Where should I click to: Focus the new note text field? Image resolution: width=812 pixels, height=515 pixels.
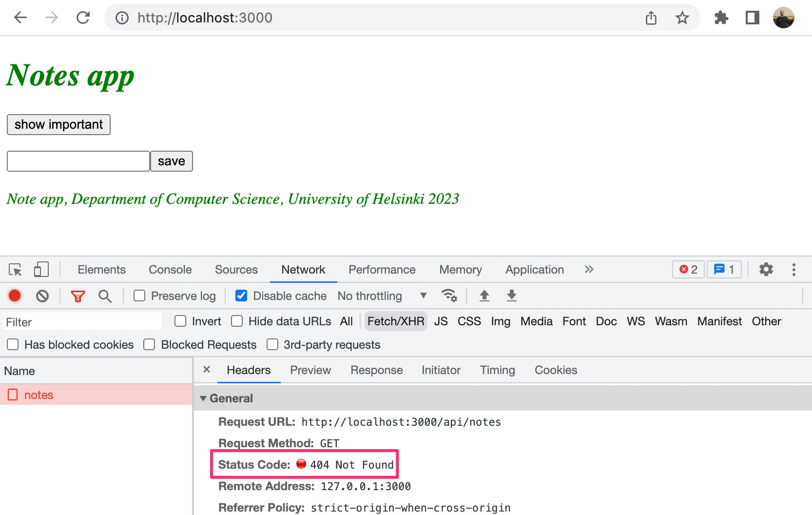coord(78,161)
